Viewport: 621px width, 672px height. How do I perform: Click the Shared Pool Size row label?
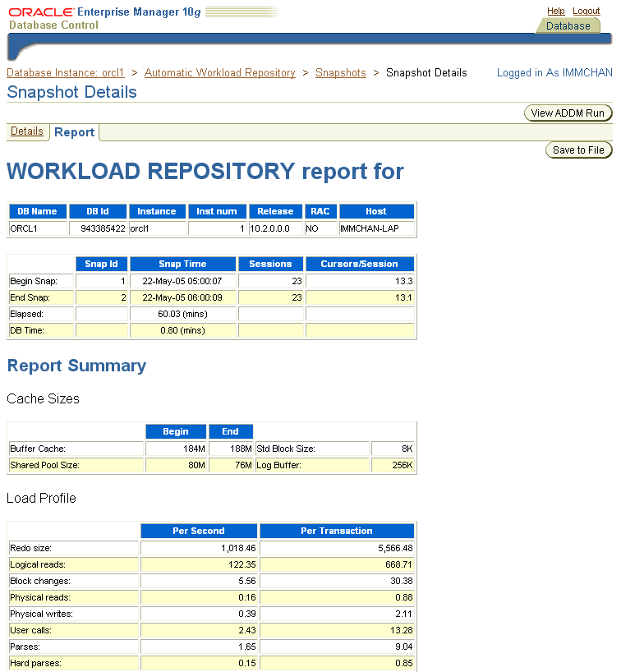(76, 466)
